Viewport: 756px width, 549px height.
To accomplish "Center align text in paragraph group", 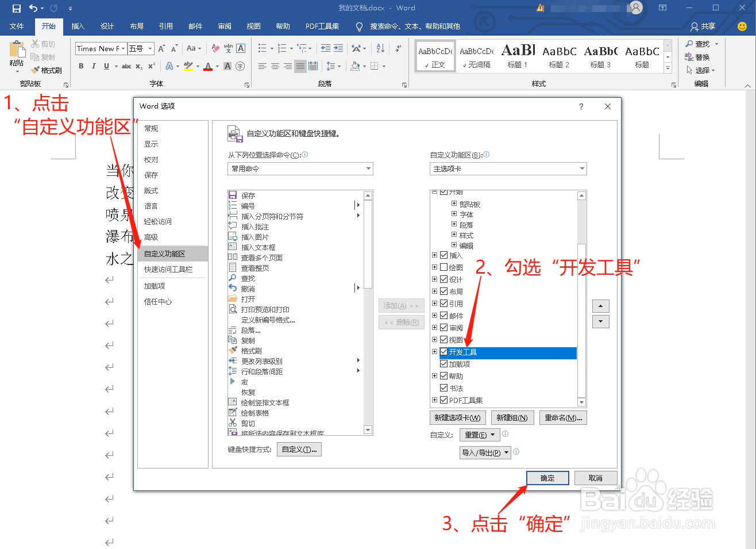I will tap(275, 66).
